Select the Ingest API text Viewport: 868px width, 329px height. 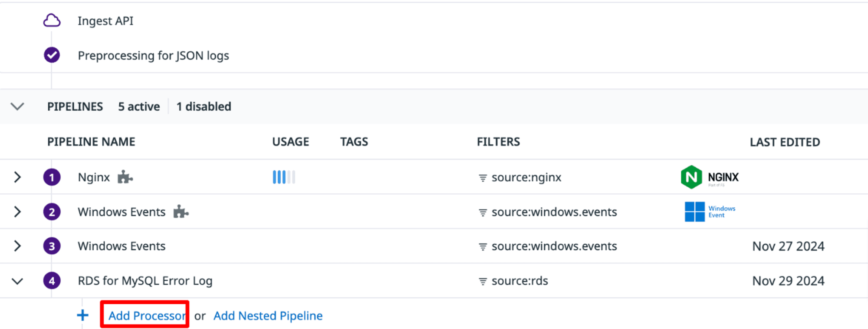pyautogui.click(x=105, y=21)
